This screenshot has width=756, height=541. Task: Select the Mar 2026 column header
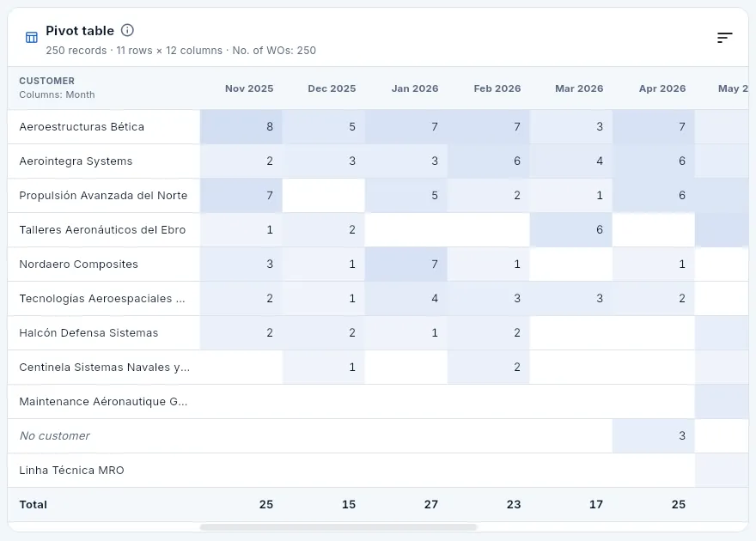(x=579, y=88)
